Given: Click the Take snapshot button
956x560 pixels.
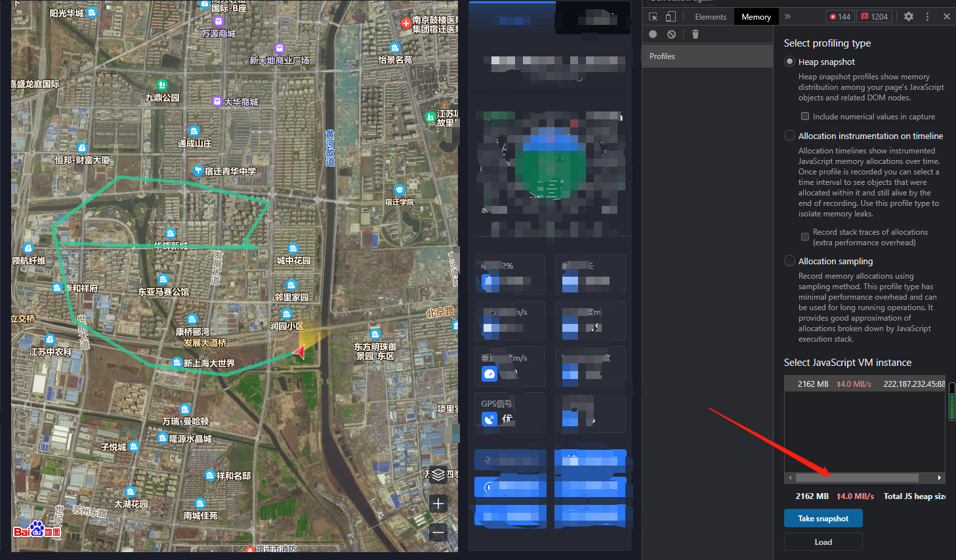Looking at the screenshot, I should pyautogui.click(x=823, y=519).
